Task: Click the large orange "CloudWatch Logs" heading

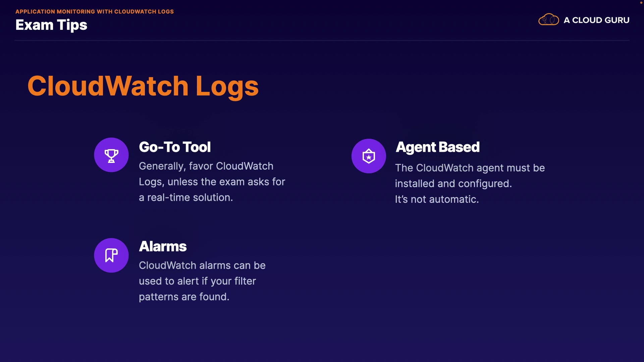Action: click(143, 86)
